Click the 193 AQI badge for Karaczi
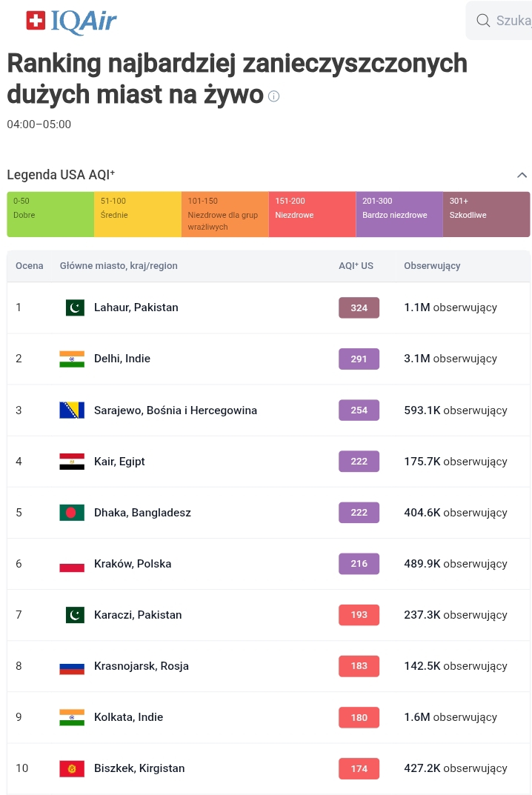This screenshot has height=795, width=532. (x=359, y=615)
